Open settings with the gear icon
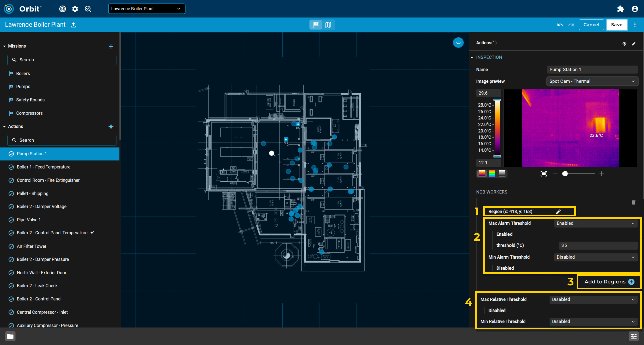This screenshot has height=345, width=644. coord(75,9)
